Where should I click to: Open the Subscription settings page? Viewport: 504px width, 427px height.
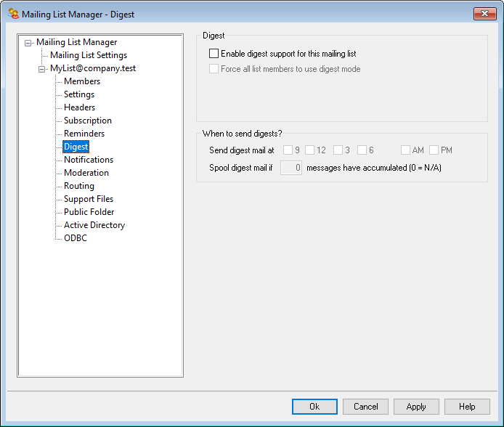(x=87, y=121)
